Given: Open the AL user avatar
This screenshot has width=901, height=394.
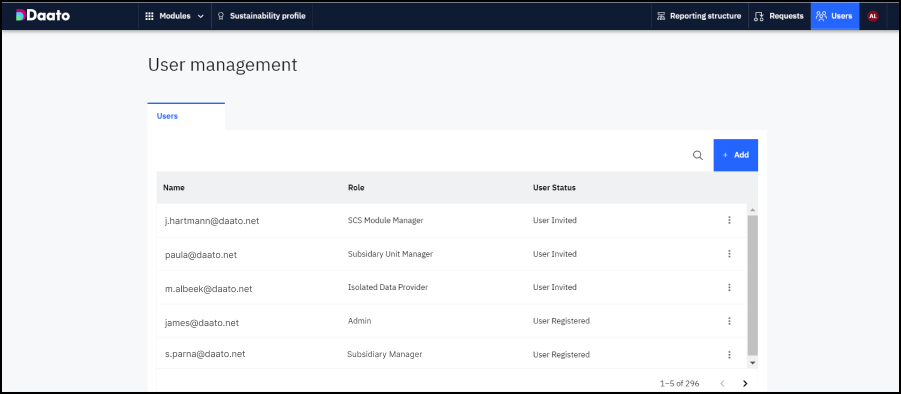Looking at the screenshot, I should (873, 16).
